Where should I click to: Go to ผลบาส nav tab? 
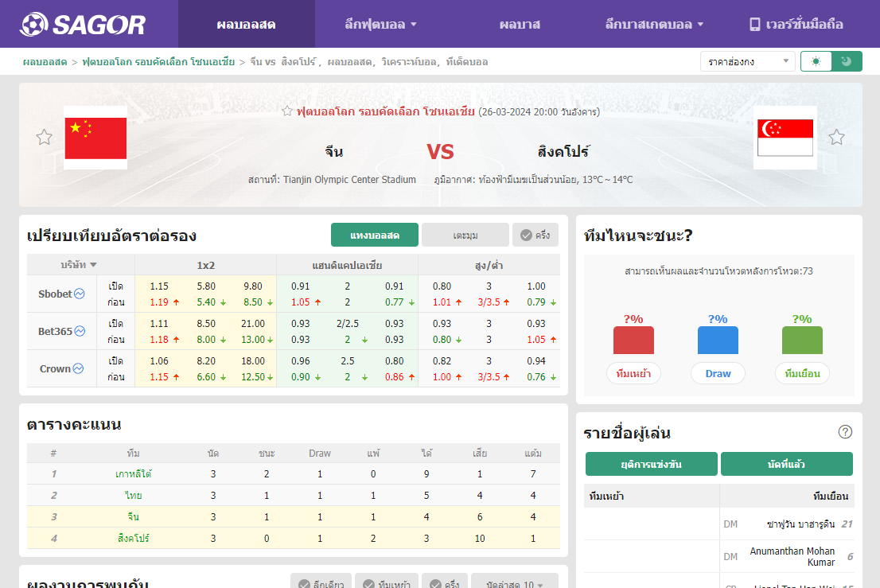click(x=520, y=24)
